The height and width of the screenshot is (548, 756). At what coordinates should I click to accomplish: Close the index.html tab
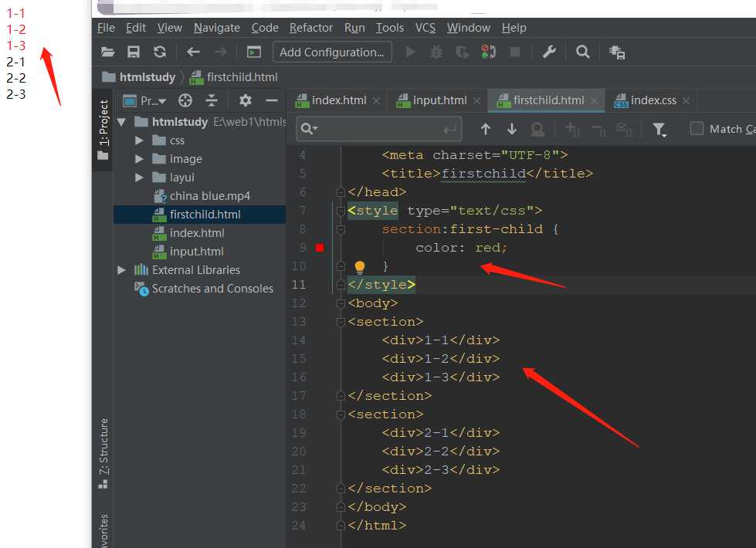377,101
